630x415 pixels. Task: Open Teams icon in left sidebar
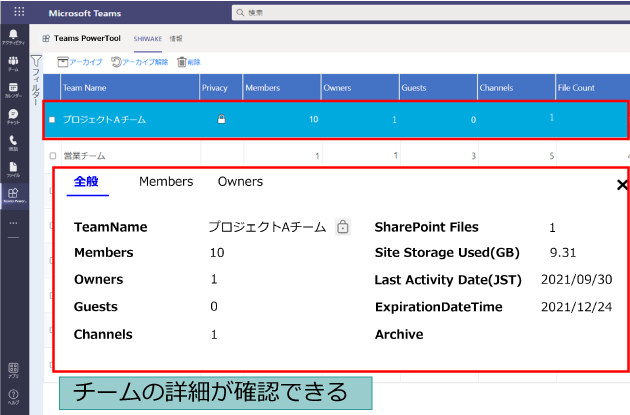(x=13, y=63)
